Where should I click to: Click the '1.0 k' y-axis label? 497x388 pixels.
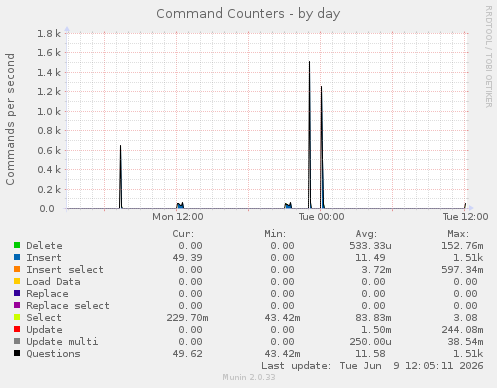tap(49, 111)
